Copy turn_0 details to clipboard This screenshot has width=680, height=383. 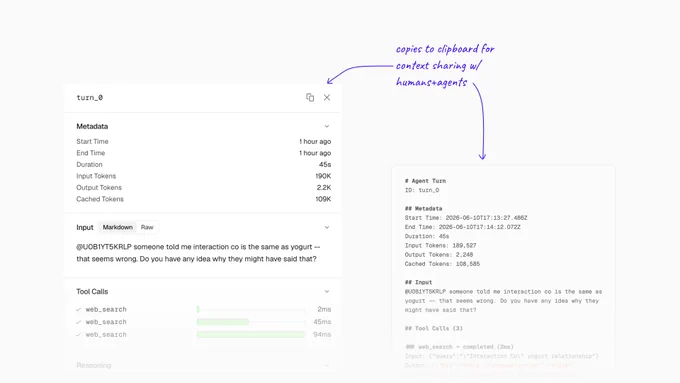(x=310, y=98)
